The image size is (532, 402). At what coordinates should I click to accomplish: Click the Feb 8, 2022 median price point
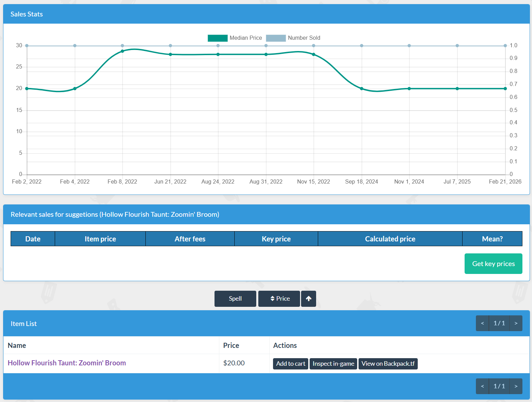click(x=122, y=51)
